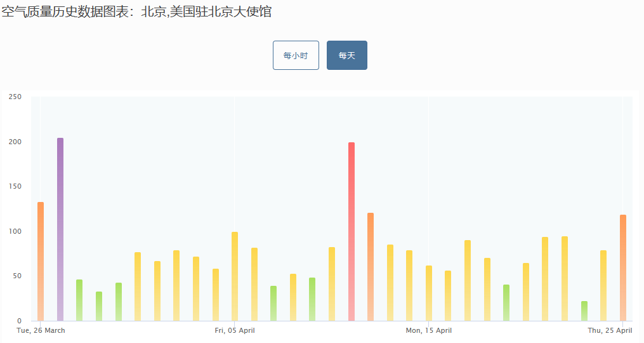This screenshot has height=343, width=644.
Task: Click the shortest green bar near the chart's end
Action: pos(584,311)
